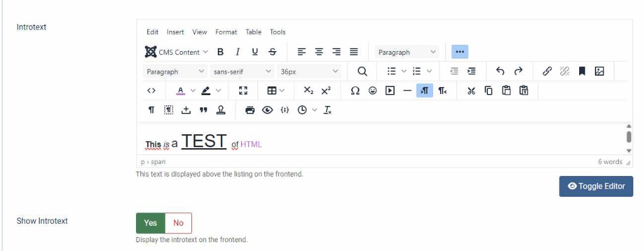The image size is (644, 251).
Task: Open the Insert menu
Action: [x=176, y=32]
